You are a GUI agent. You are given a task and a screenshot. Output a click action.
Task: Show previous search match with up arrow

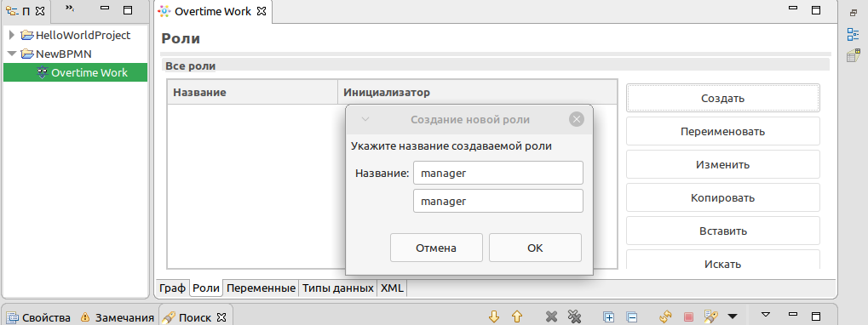point(517,316)
